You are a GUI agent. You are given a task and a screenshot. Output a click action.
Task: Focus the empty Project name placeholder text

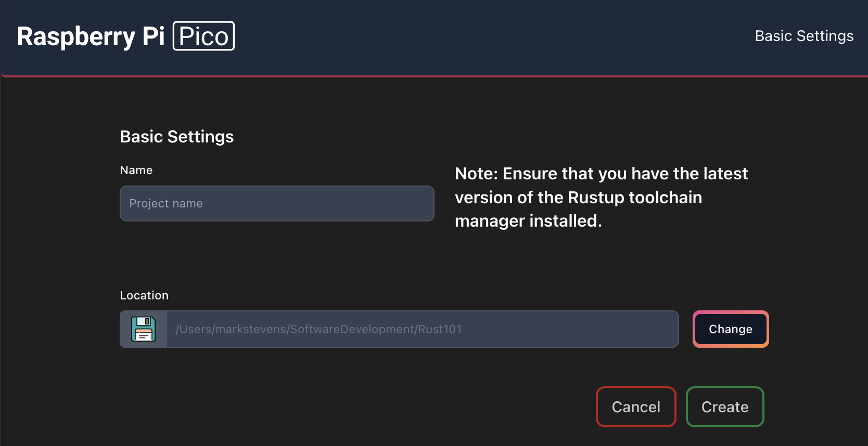(167, 203)
